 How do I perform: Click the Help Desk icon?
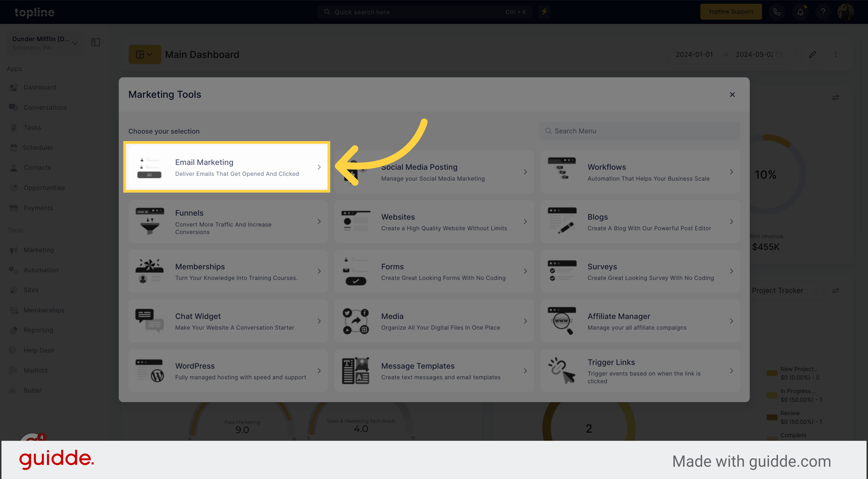coord(12,350)
